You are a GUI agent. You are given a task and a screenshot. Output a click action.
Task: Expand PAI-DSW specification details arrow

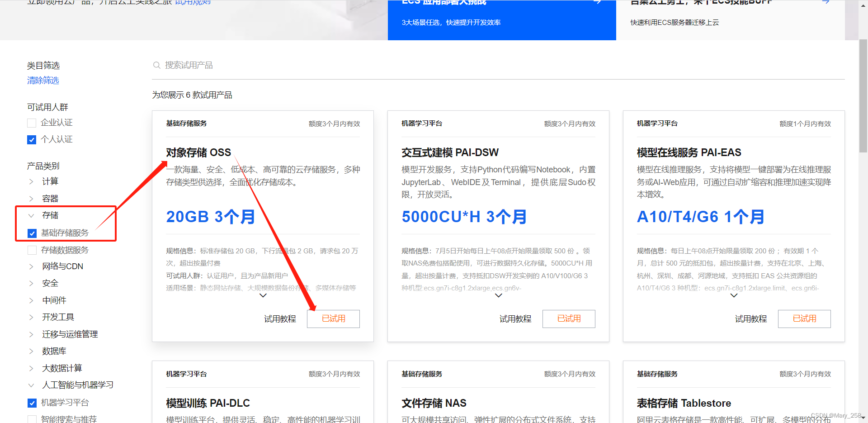pos(498,295)
